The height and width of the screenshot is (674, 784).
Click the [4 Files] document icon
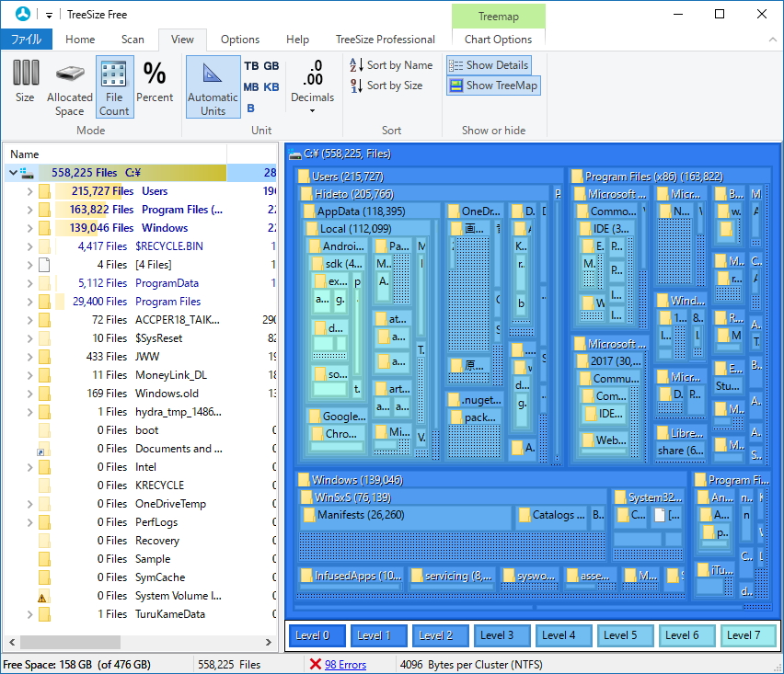[44, 265]
